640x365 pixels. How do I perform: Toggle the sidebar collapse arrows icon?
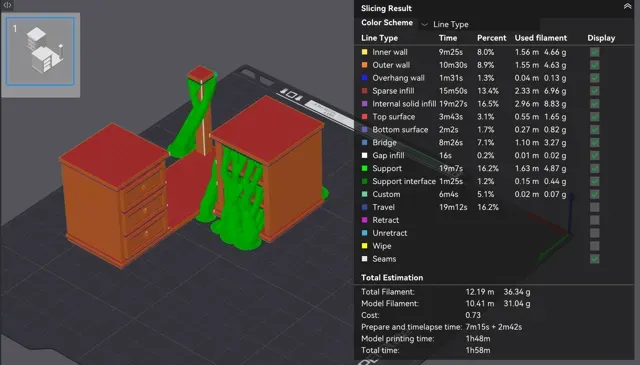[7, 5]
